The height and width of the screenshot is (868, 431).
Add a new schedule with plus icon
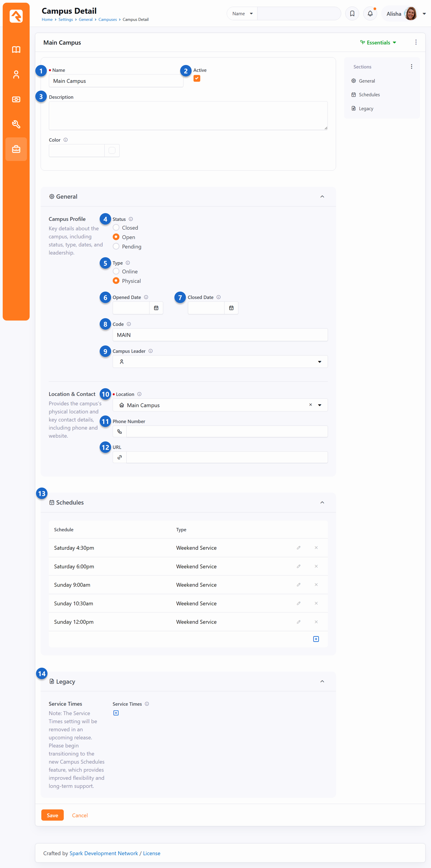pos(316,639)
